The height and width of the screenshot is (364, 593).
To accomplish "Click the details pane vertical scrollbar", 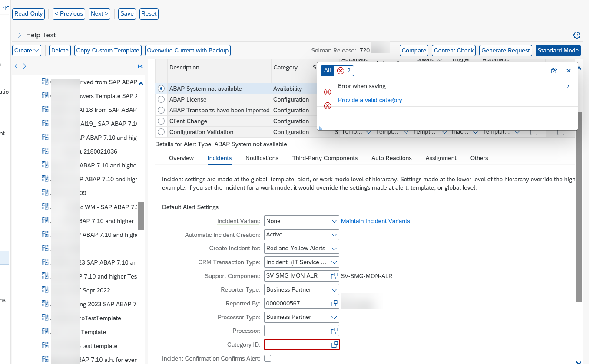I will click(579, 207).
